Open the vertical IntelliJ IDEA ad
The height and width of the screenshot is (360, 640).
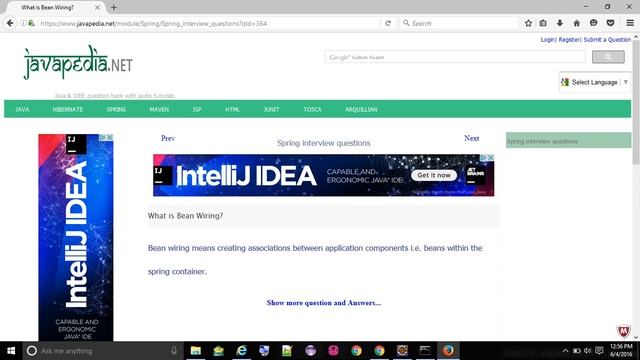pyautogui.click(x=76, y=238)
